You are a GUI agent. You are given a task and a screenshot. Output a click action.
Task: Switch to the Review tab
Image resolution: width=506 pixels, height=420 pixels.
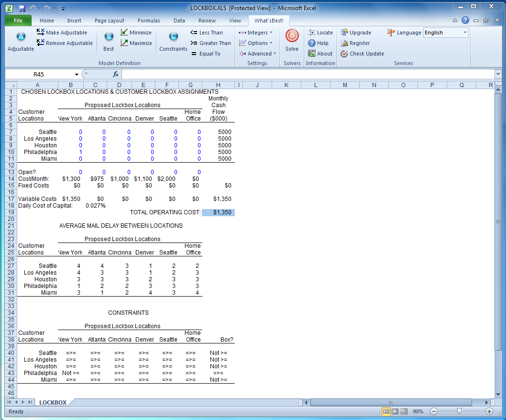tap(207, 21)
